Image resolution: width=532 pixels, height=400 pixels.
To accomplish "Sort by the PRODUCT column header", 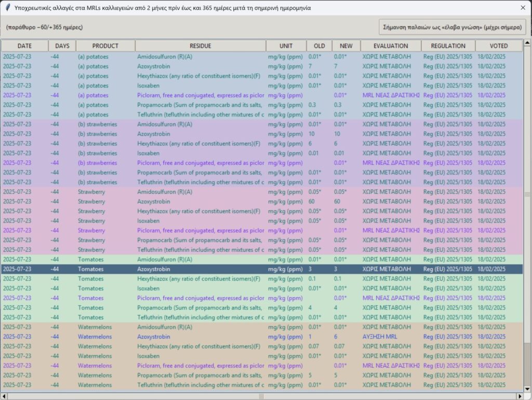I will pyautogui.click(x=105, y=46).
